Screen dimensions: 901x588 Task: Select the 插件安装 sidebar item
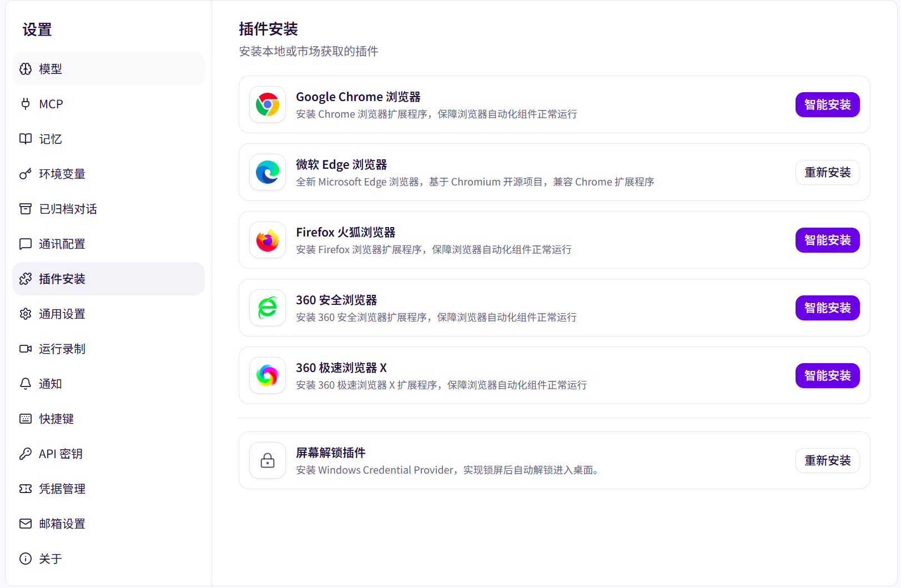click(x=109, y=279)
